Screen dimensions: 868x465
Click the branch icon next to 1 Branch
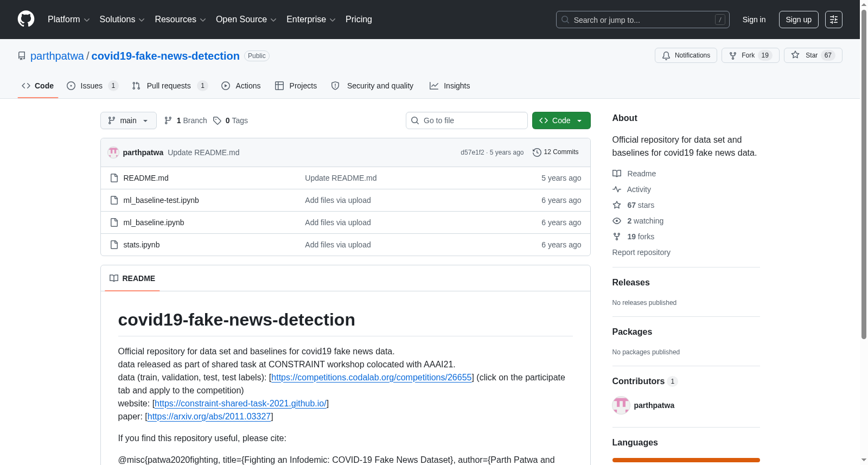click(168, 120)
